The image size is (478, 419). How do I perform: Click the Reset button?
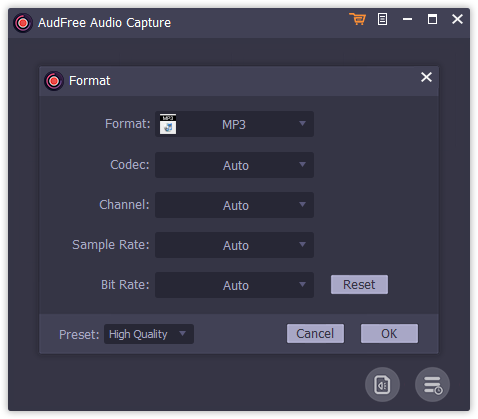click(x=359, y=285)
